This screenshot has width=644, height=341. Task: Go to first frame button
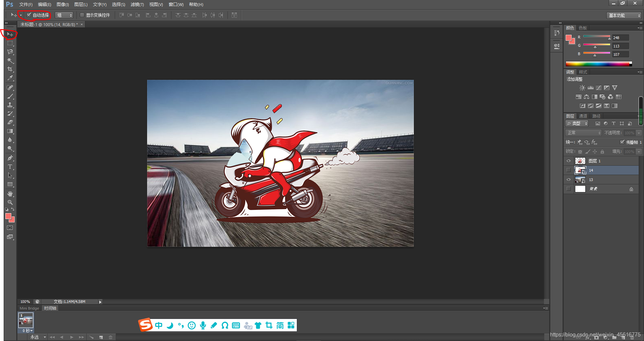[52, 337]
